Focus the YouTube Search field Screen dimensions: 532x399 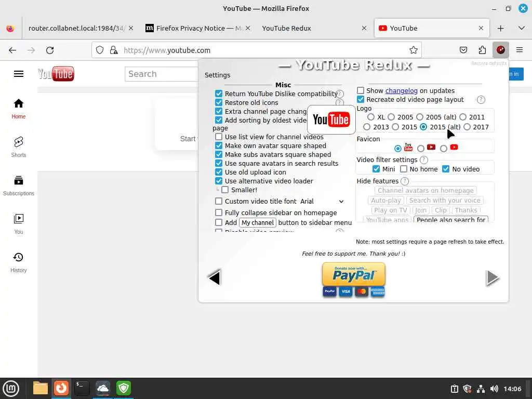coord(162,74)
